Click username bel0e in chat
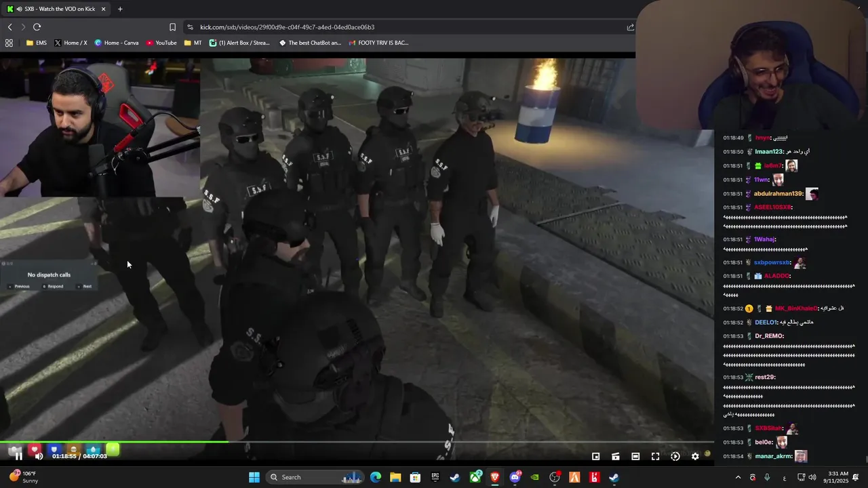Image resolution: width=868 pixels, height=488 pixels. [x=764, y=442]
